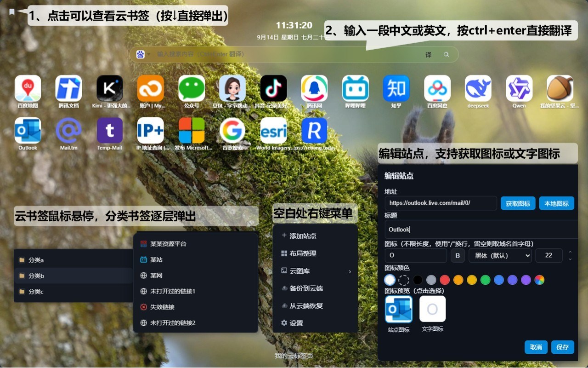Screen dimensions: 588x368
Task: Choose 从云端恢复 menu entry
Action: pyautogui.click(x=315, y=306)
